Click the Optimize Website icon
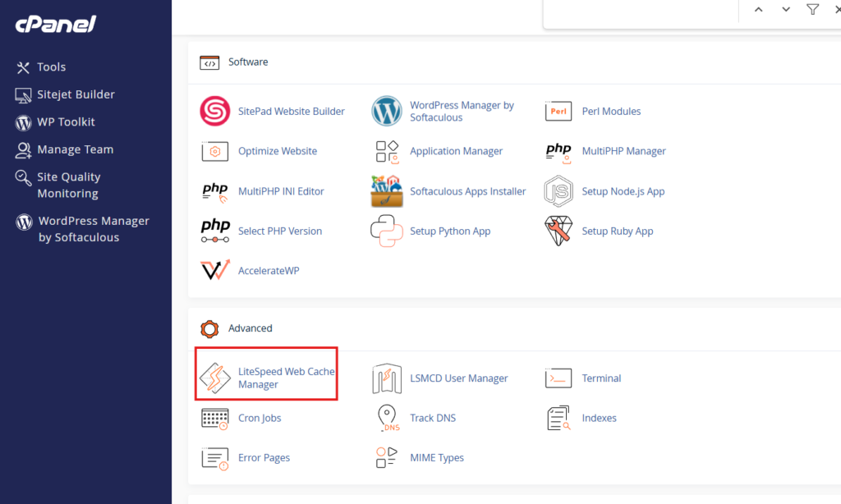Screen dimensions: 841x504 215,151
